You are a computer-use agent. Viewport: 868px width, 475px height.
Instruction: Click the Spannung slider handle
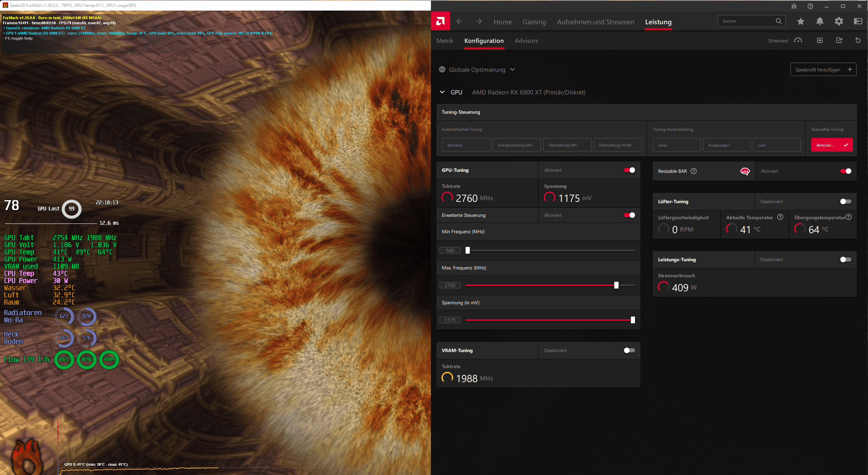[633, 320]
